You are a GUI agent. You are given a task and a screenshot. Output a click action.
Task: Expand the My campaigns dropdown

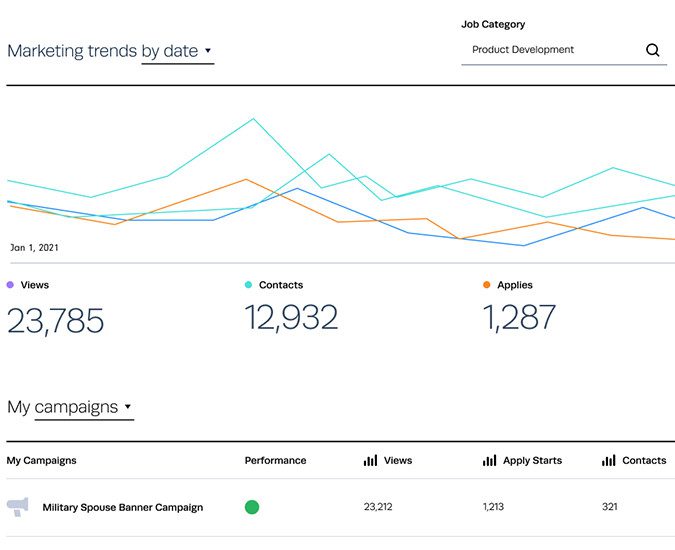pos(84,407)
